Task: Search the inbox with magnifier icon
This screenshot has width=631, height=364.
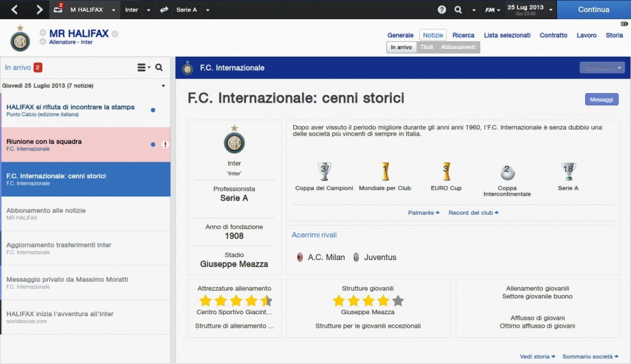Action: (x=159, y=68)
